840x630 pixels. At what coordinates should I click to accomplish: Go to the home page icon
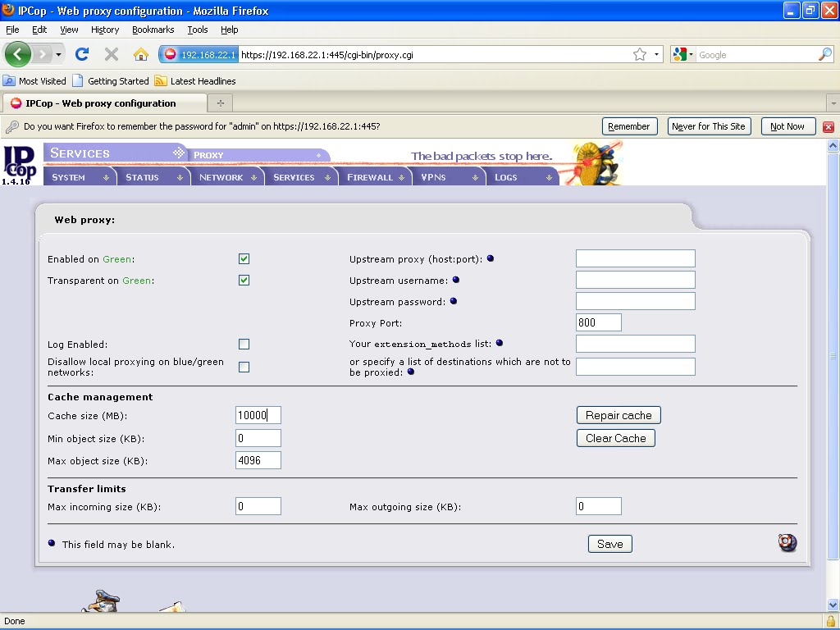[141, 54]
